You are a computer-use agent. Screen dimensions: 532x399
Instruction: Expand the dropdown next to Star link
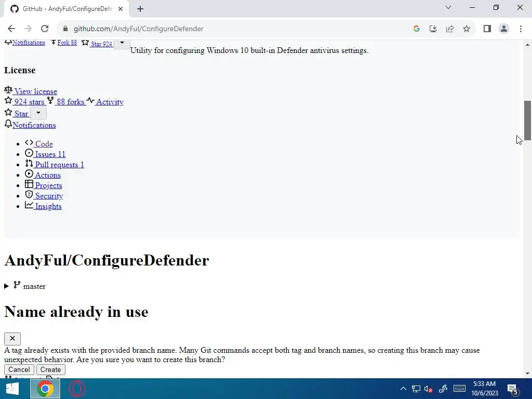click(38, 113)
